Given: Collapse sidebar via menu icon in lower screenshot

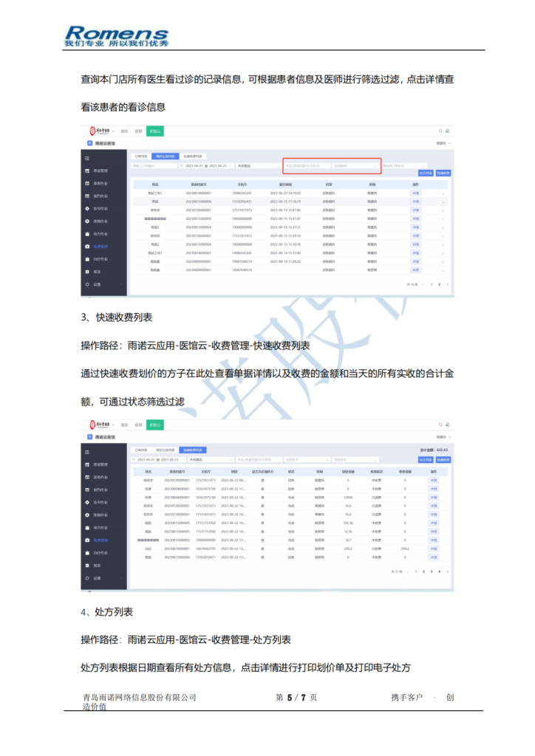Looking at the screenshot, I should tap(87, 452).
